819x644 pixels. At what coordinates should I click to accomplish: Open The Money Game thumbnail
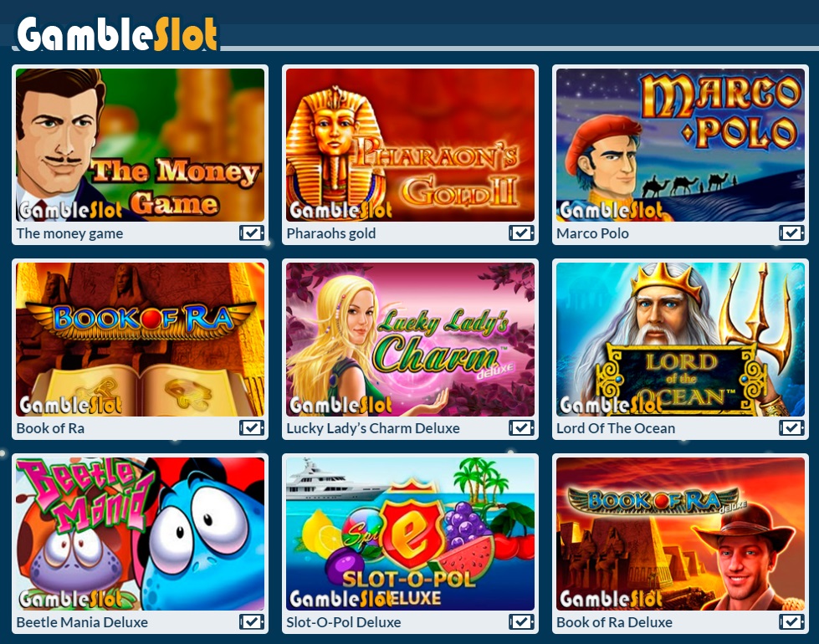tap(140, 146)
